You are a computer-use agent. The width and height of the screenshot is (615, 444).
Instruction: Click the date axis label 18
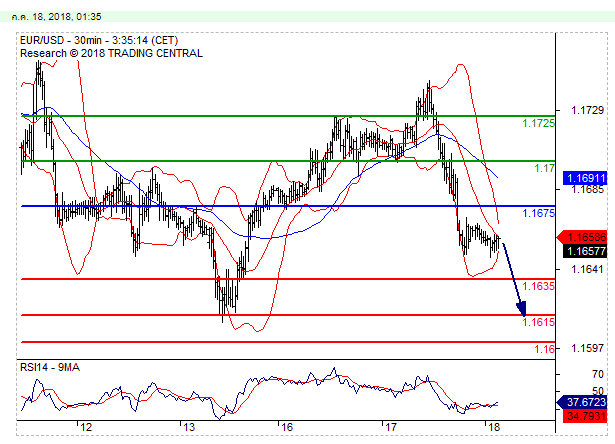tap(494, 428)
